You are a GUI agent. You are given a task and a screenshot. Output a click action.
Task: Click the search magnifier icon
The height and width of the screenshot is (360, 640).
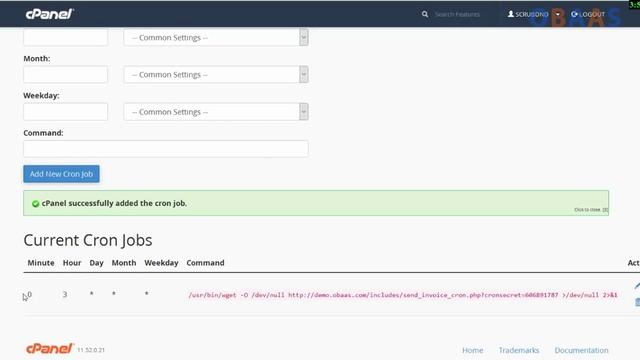point(425,14)
